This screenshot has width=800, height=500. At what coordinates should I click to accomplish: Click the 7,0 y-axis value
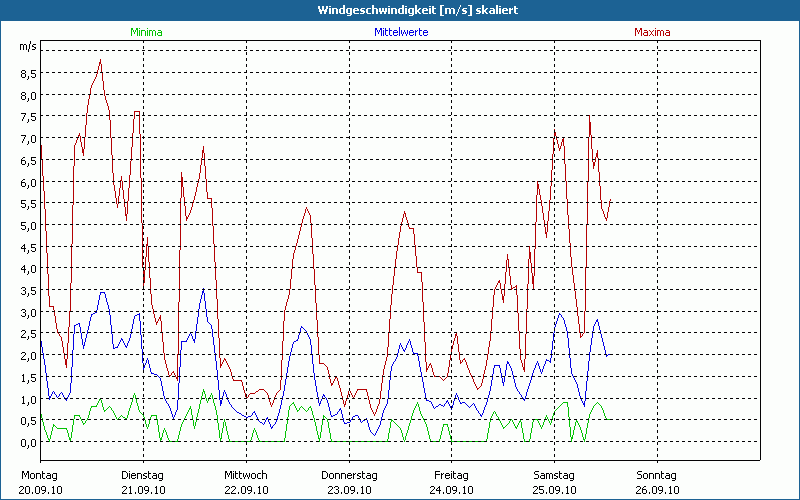pos(29,139)
